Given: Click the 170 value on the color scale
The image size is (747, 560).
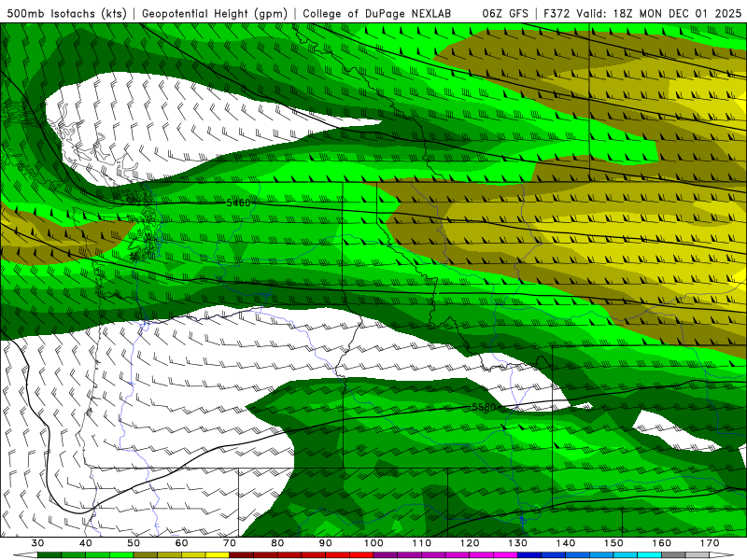Looking at the screenshot, I should coord(710,543).
